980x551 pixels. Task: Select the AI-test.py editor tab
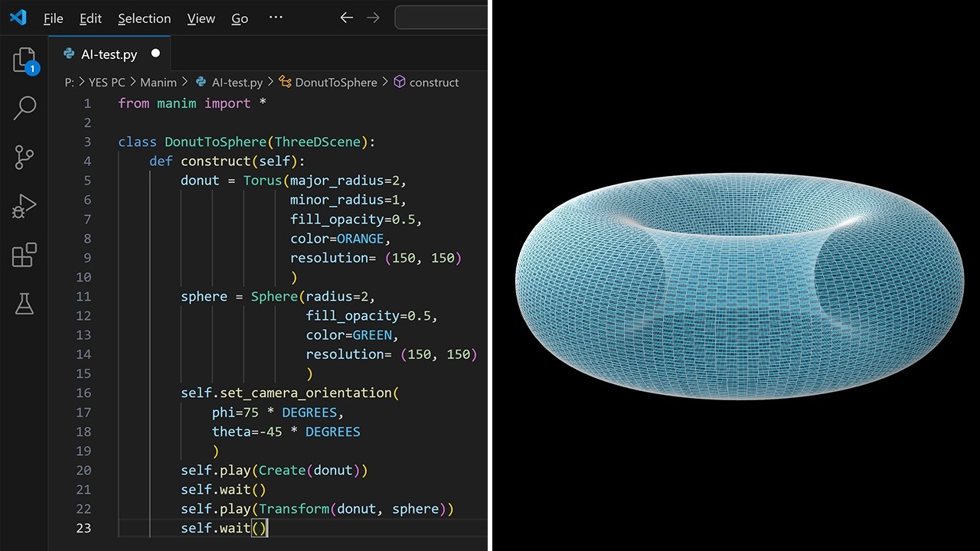(109, 54)
